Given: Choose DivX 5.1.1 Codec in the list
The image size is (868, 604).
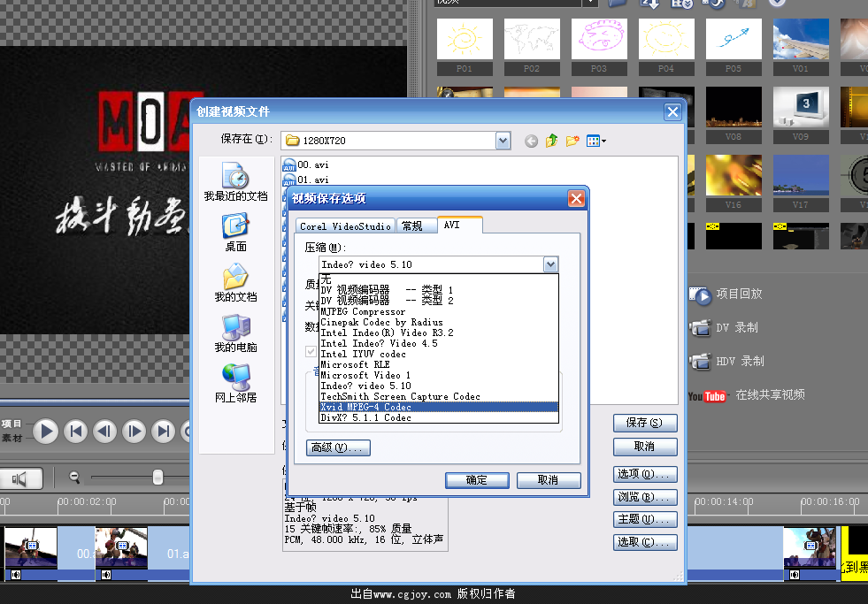Looking at the screenshot, I should tap(439, 417).
